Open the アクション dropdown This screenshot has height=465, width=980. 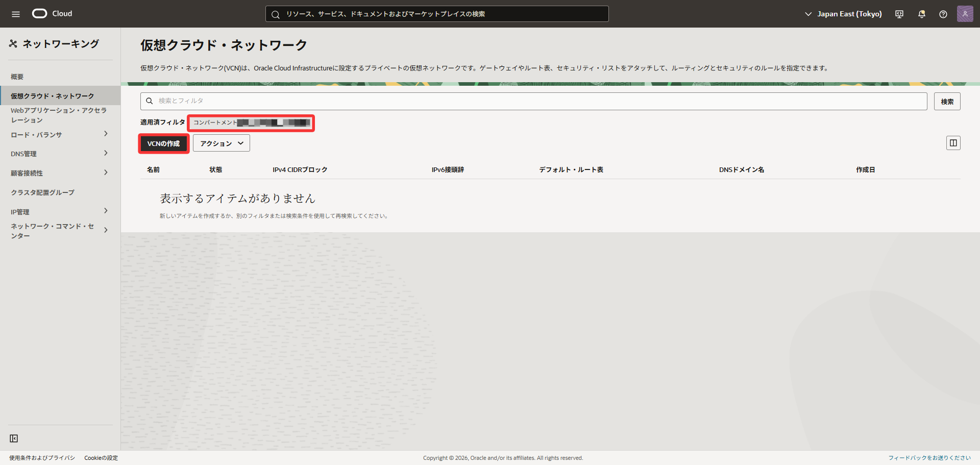[222, 143]
